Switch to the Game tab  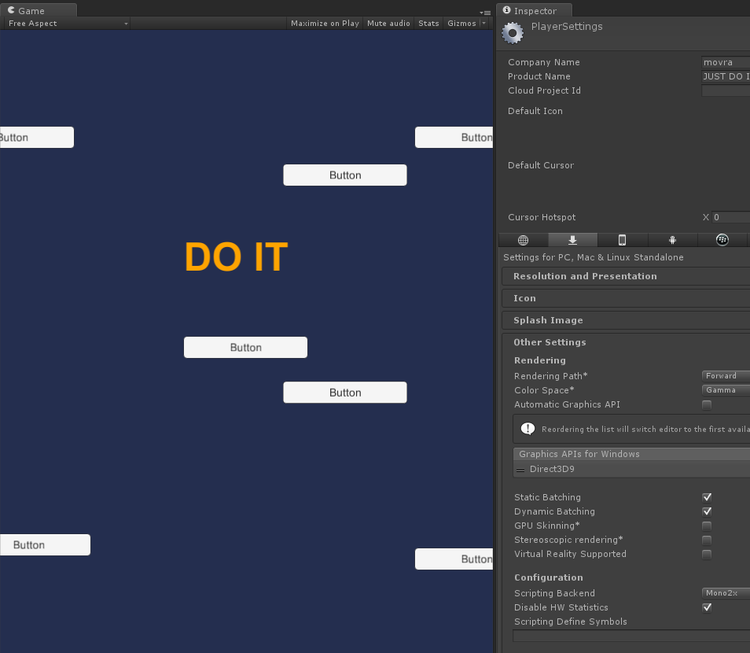point(38,10)
